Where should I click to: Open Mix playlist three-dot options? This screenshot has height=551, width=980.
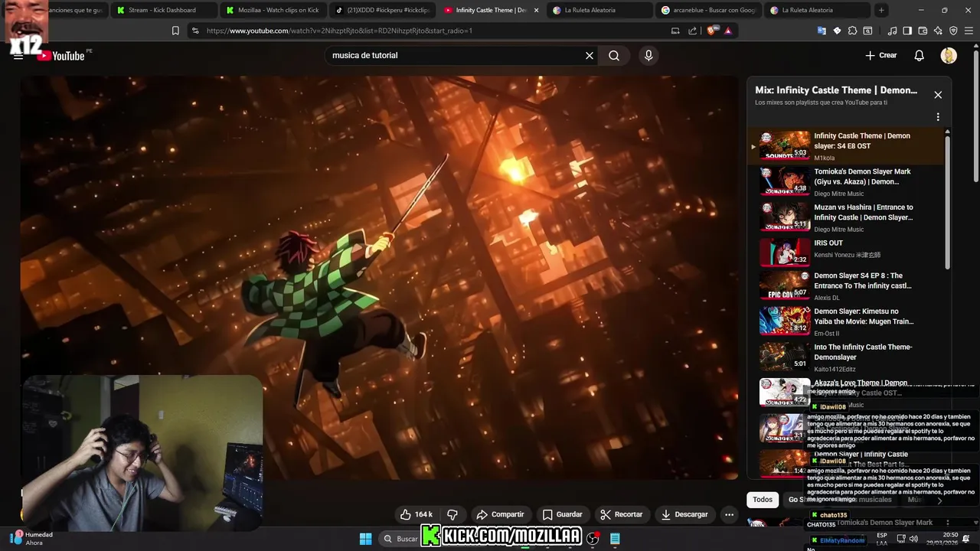938,117
